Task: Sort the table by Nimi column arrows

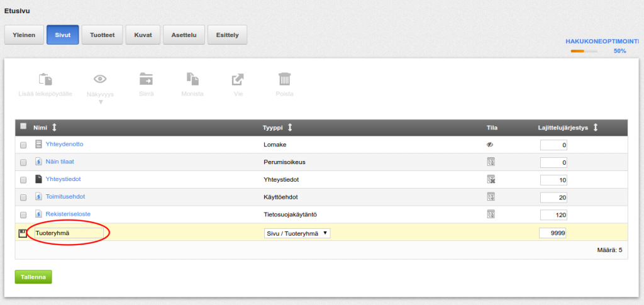Action: 54,128
